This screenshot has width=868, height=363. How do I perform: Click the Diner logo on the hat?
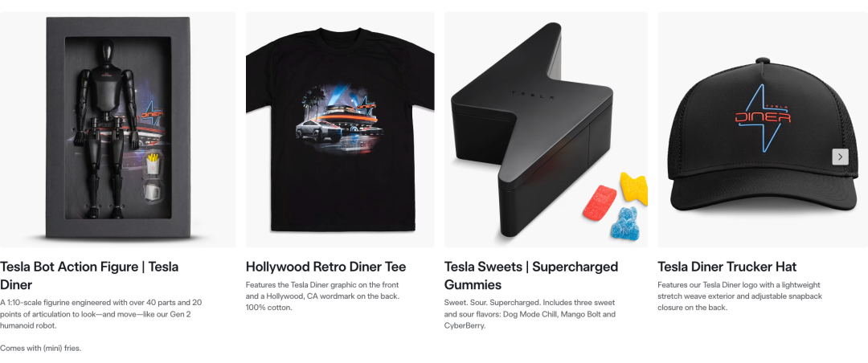click(763, 118)
